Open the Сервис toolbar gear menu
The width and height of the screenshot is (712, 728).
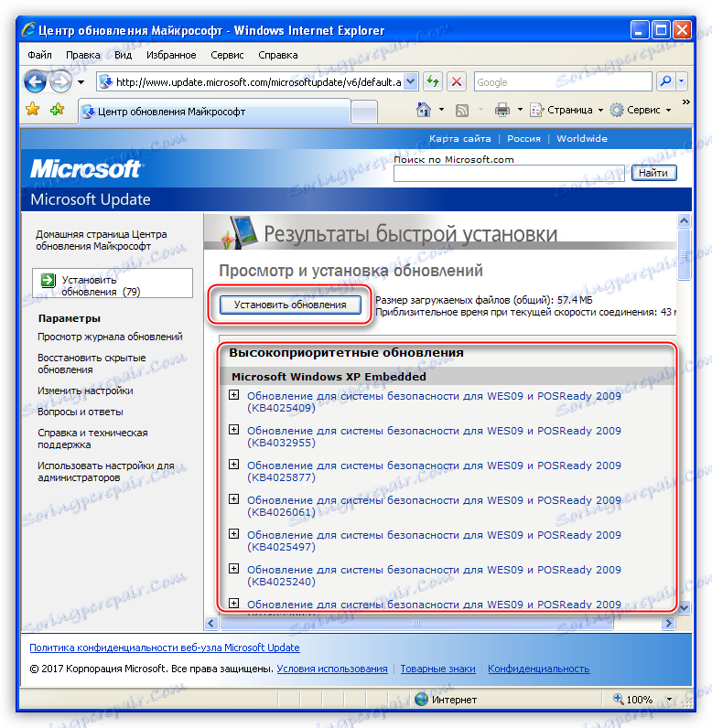[x=641, y=110]
